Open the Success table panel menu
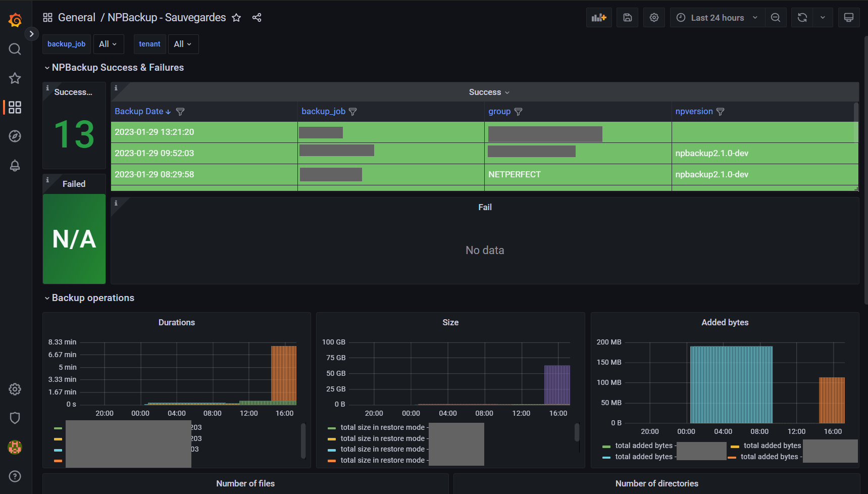 pyautogui.click(x=489, y=92)
